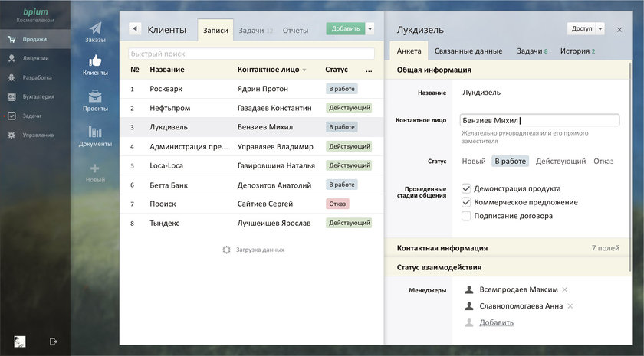This screenshot has height=356, width=644.
Task: Open the Доступ dropdown
Action: [x=586, y=29]
